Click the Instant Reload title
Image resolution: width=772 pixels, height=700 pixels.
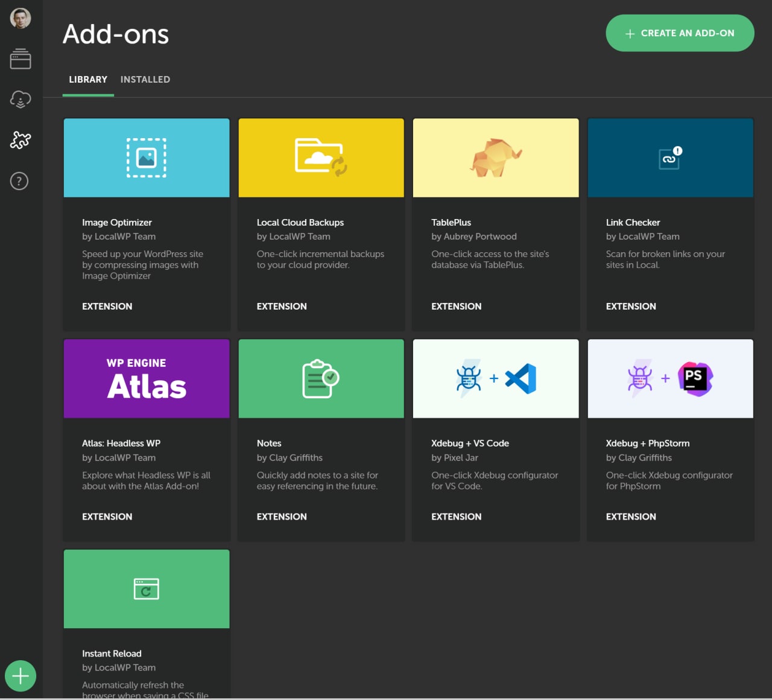coord(112,654)
